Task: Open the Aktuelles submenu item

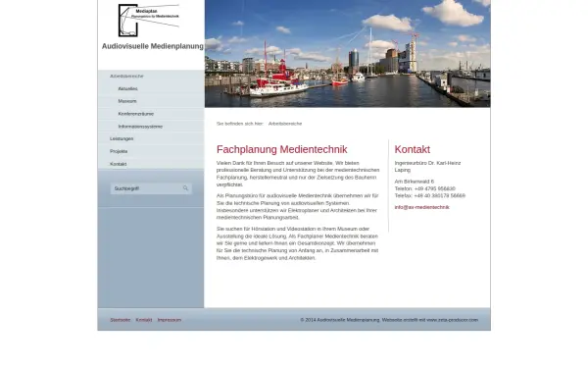Action: click(127, 89)
